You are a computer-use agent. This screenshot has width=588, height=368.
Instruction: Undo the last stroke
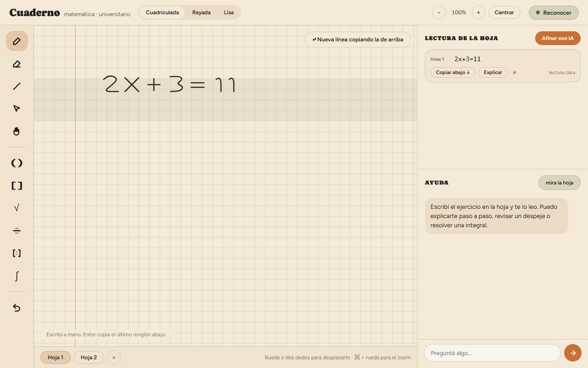(x=17, y=308)
